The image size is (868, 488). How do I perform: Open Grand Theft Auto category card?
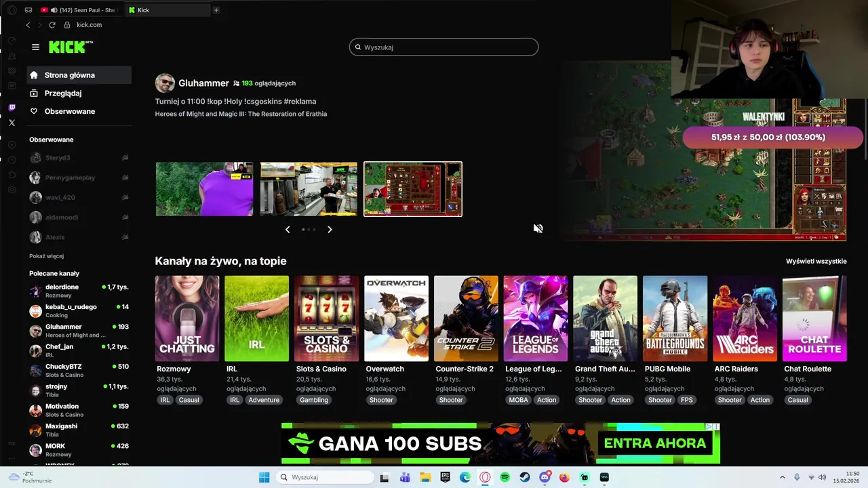click(606, 319)
